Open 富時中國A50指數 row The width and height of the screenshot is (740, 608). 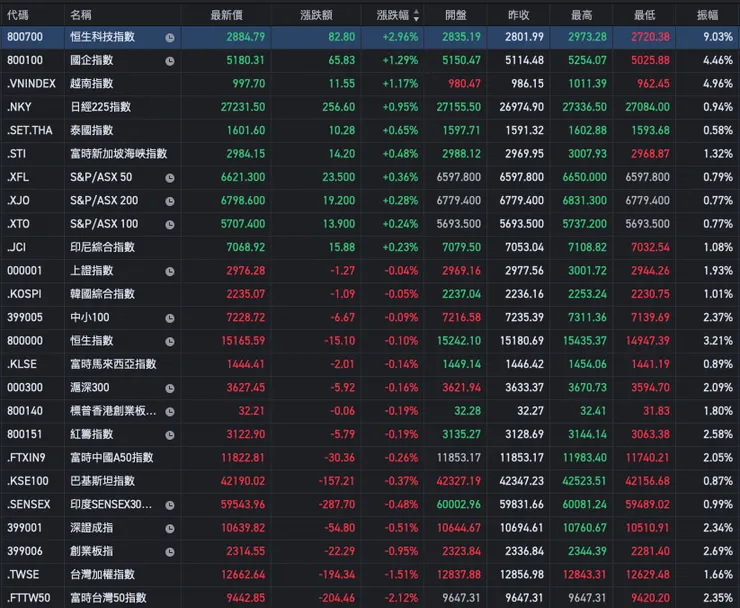(x=370, y=457)
